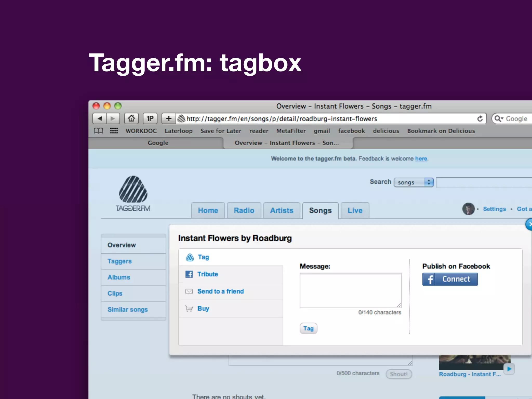Open the browser home page icon
This screenshot has width=532, height=399.
[131, 119]
